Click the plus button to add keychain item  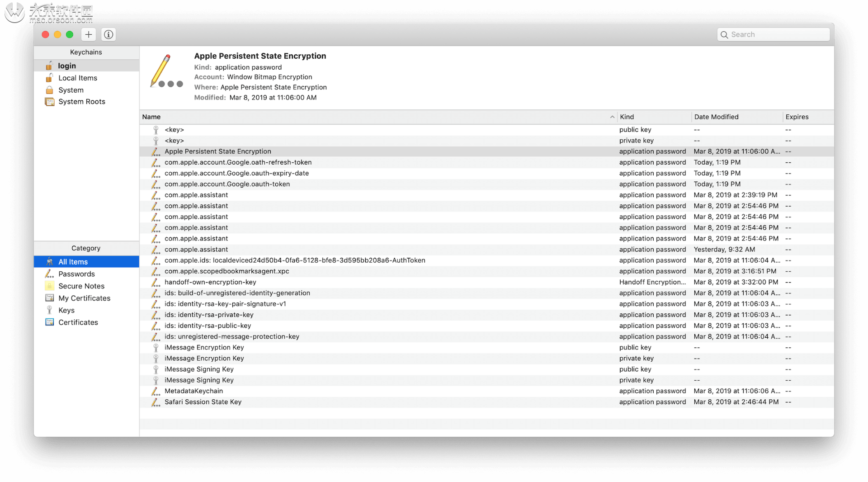[x=89, y=34]
